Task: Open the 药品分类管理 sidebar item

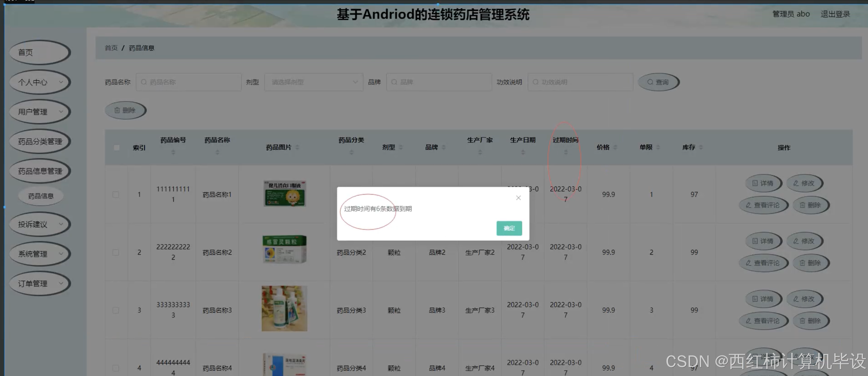Action: (40, 141)
